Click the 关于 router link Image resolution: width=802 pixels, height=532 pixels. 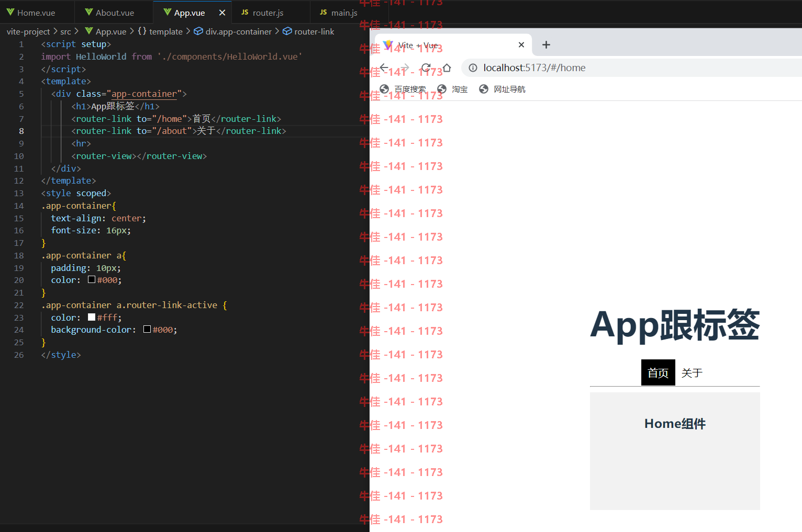[692, 372]
